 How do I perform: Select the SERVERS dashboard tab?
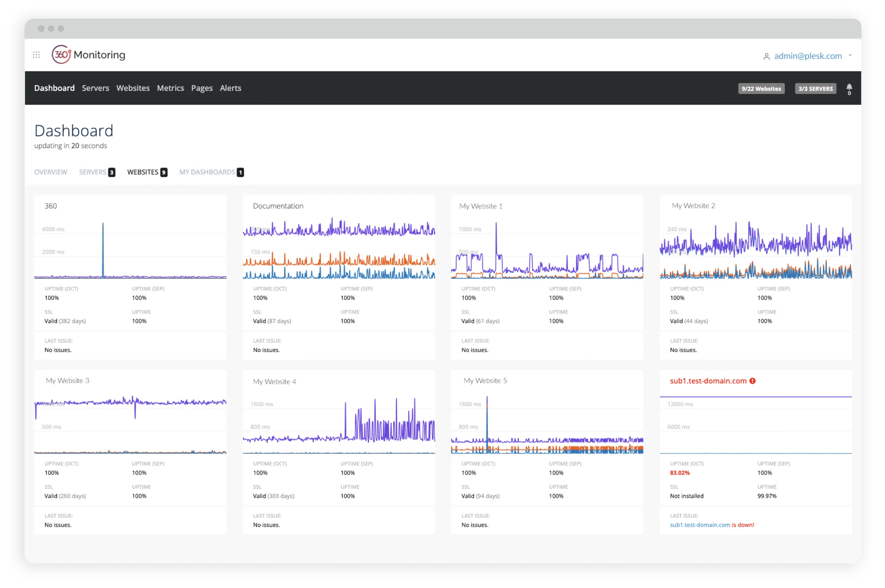pos(93,172)
